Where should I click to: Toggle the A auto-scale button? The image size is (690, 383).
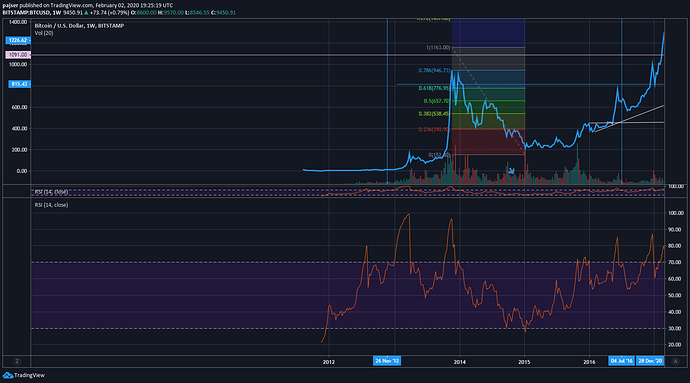click(x=675, y=361)
